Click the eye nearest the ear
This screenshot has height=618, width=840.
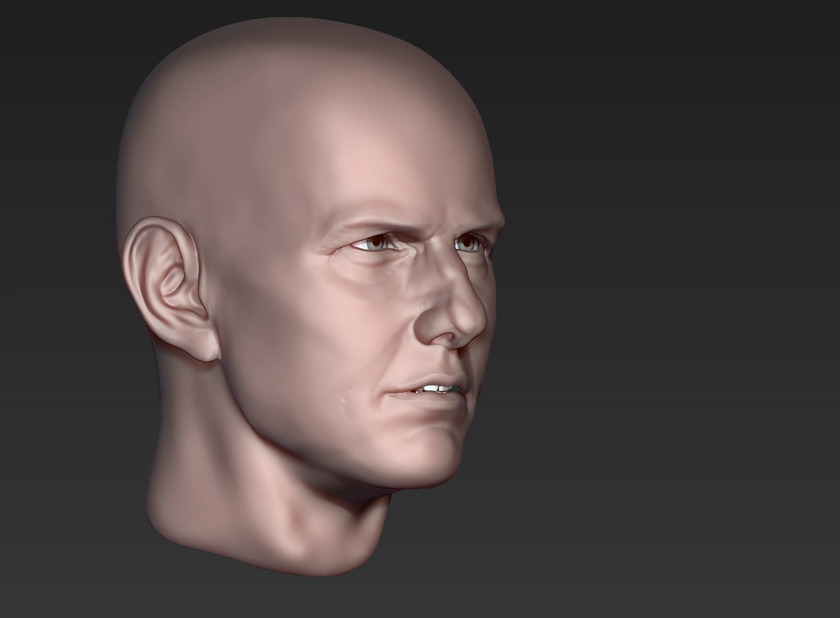(x=373, y=244)
